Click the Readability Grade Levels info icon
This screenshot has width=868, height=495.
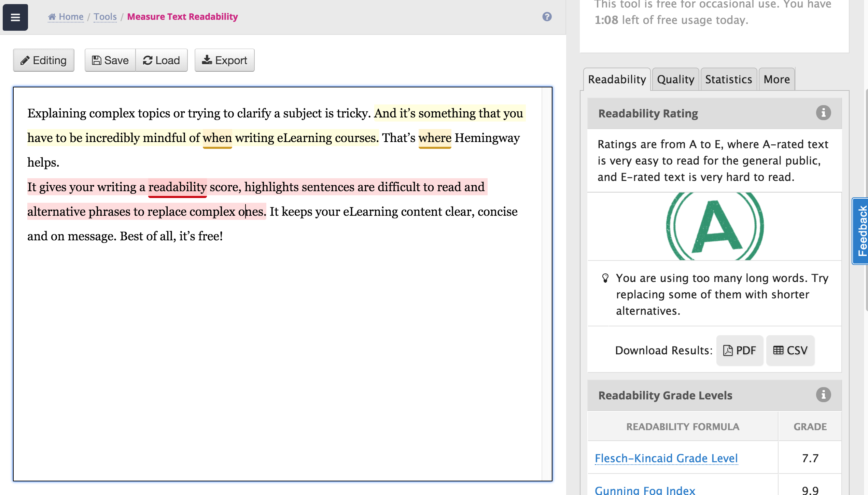click(823, 395)
